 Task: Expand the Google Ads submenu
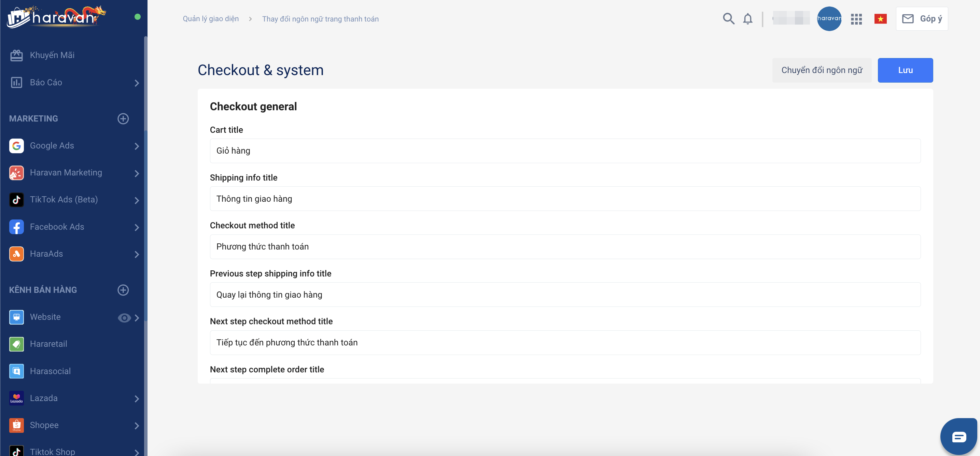[137, 146]
